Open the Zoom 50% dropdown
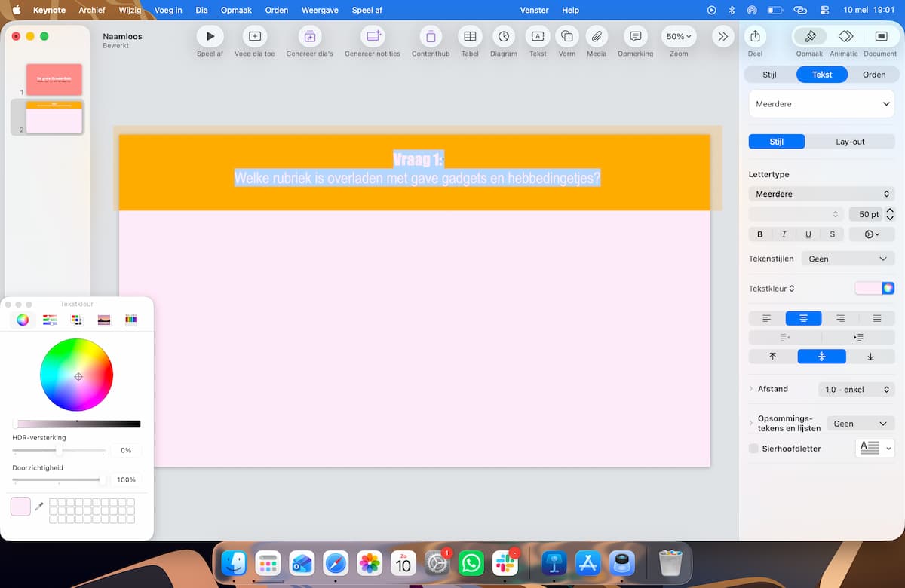Image resolution: width=905 pixels, height=588 pixels. [679, 36]
